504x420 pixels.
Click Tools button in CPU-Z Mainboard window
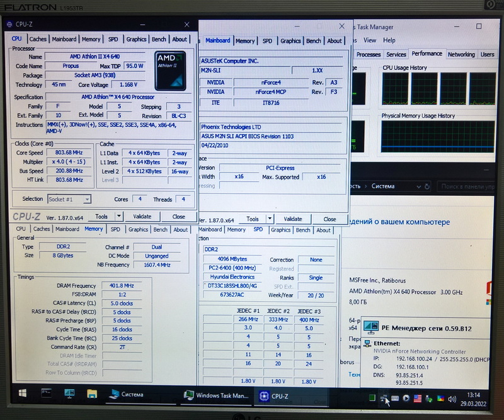[x=253, y=219]
